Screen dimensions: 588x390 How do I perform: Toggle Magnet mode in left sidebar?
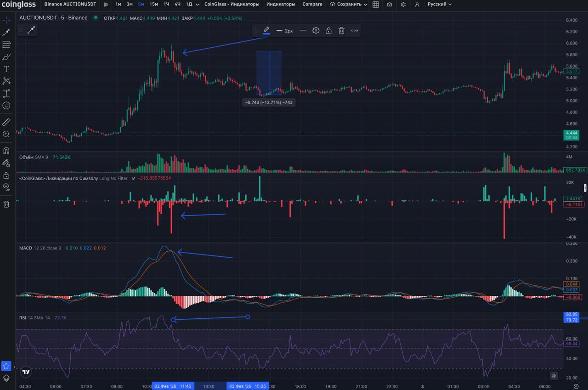(6, 151)
